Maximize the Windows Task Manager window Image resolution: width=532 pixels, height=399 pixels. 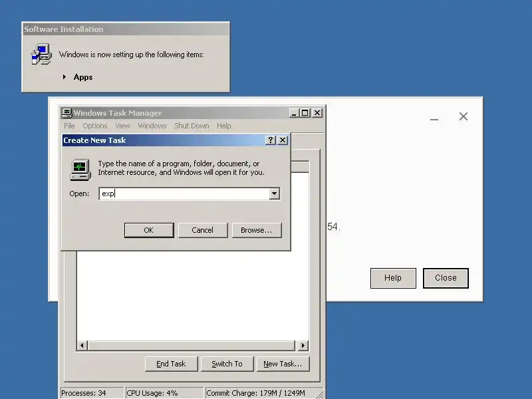[305, 112]
